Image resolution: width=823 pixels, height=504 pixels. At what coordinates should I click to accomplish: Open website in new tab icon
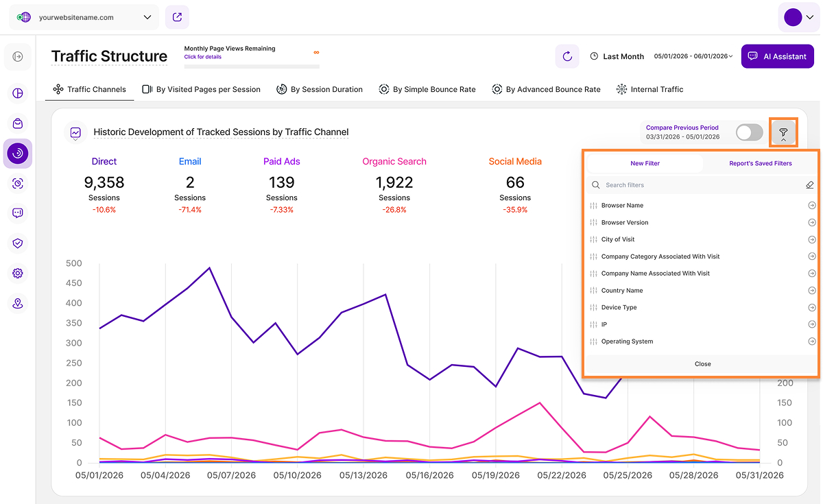[177, 17]
